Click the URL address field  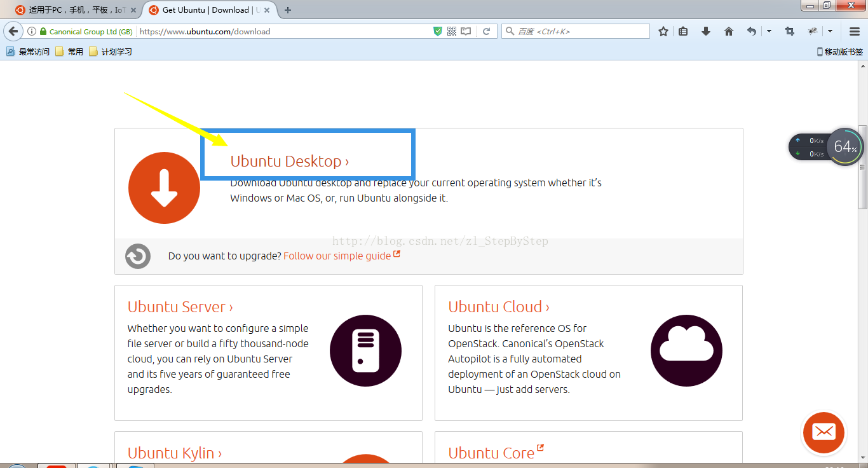click(283, 31)
